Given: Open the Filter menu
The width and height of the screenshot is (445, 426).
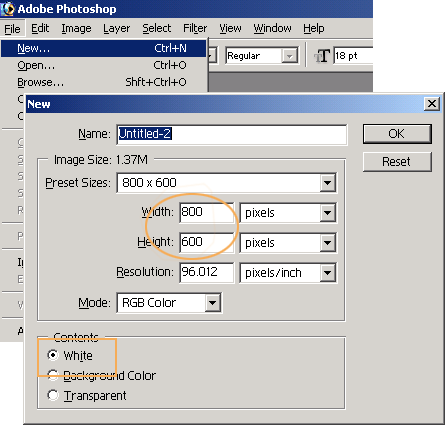Looking at the screenshot, I should (x=195, y=28).
